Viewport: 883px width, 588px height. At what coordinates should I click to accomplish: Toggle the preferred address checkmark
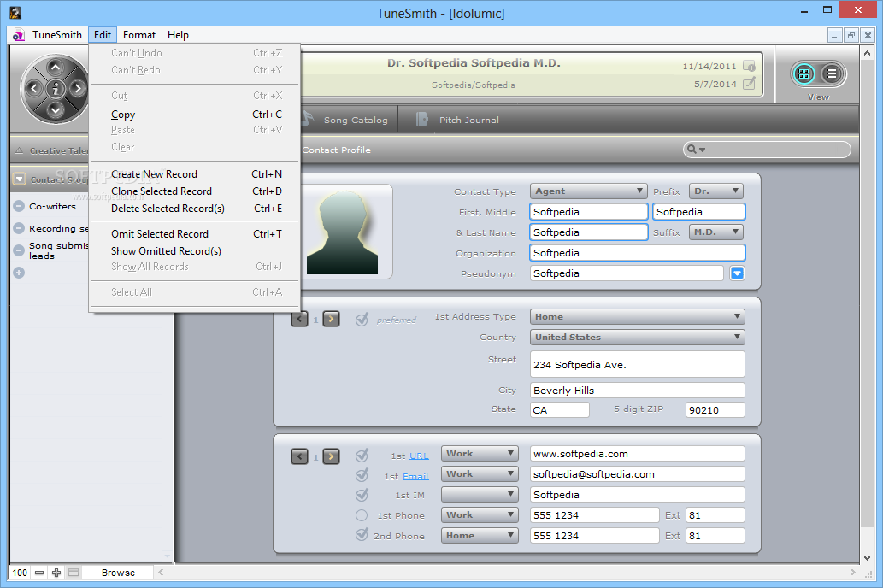(362, 320)
